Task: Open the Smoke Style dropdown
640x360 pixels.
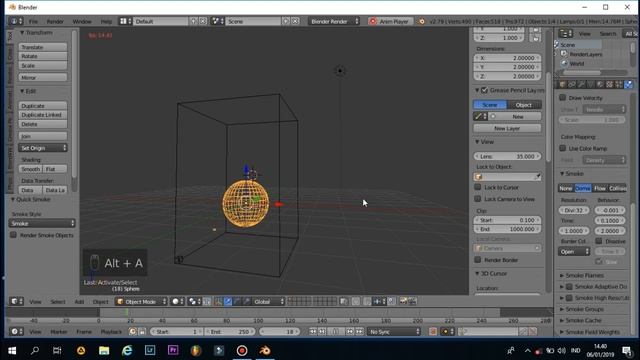Action: (x=42, y=223)
